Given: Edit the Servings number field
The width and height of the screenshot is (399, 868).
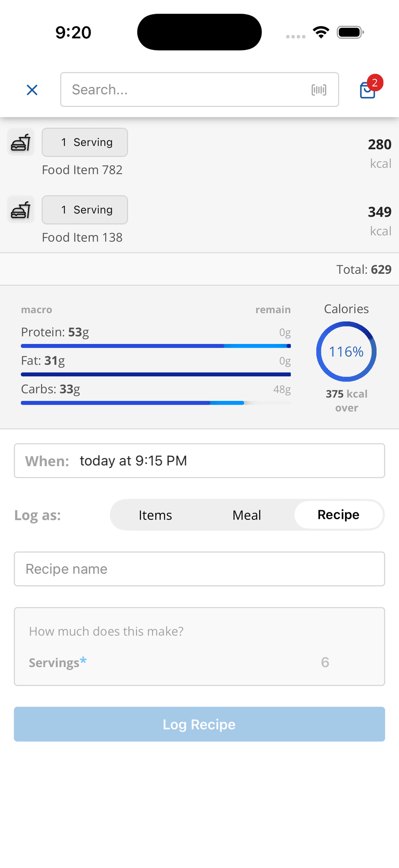Looking at the screenshot, I should point(325,662).
